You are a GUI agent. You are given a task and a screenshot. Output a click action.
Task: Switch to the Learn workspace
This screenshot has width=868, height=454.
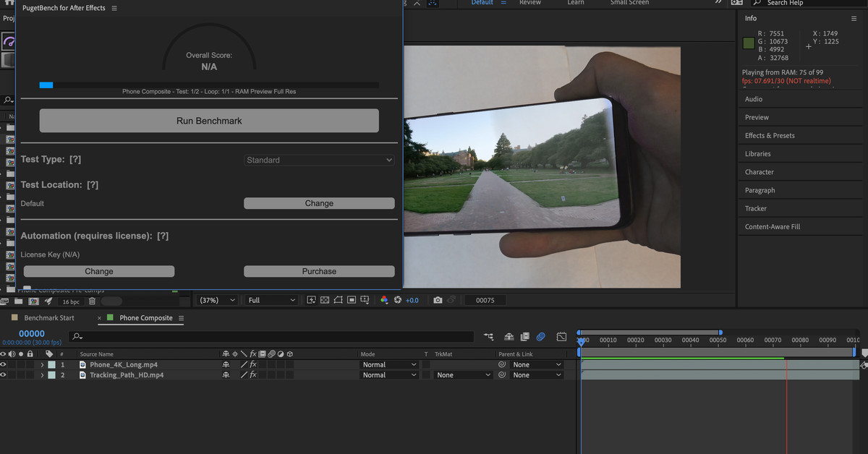pyautogui.click(x=576, y=3)
